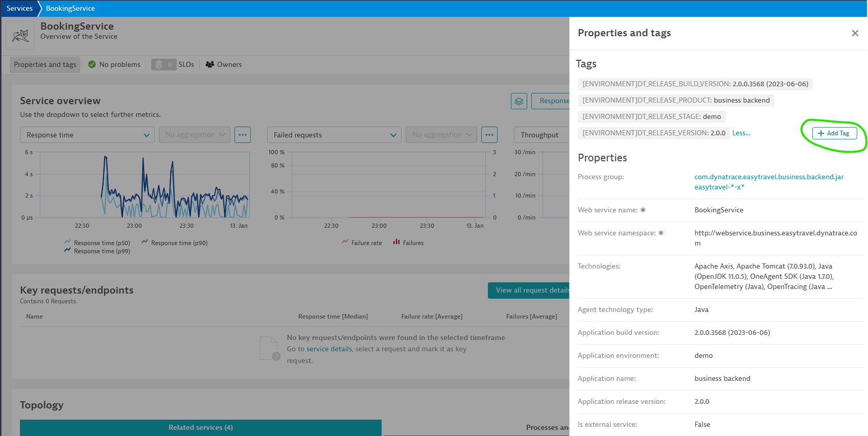This screenshot has width=868, height=436.
Task: Sort by Response time [Median] column header
Action: coord(333,317)
